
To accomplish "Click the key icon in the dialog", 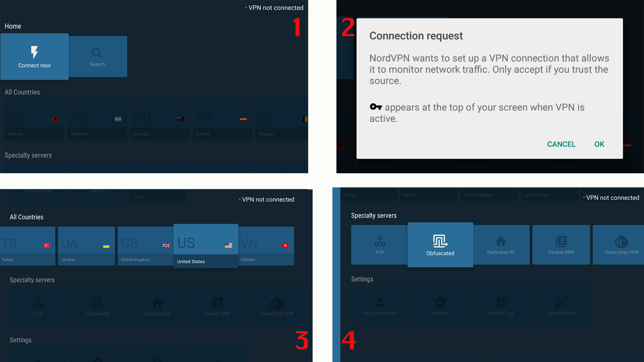I will pos(376,107).
